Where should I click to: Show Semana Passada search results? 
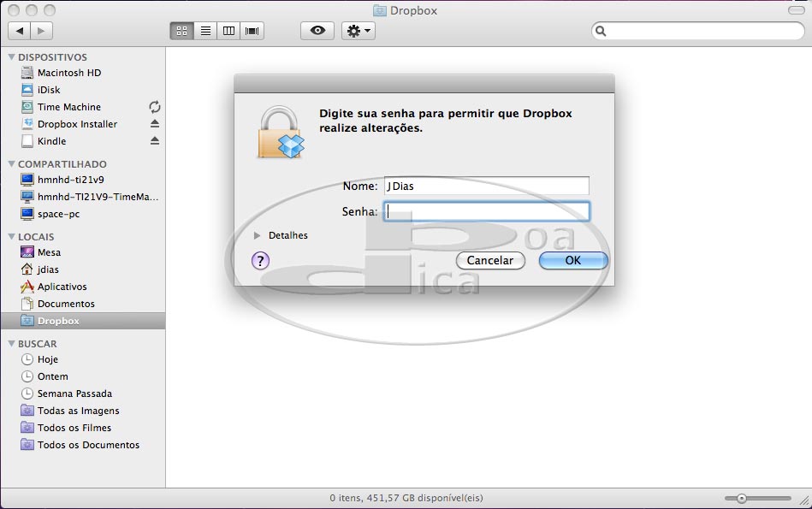[x=83, y=394]
